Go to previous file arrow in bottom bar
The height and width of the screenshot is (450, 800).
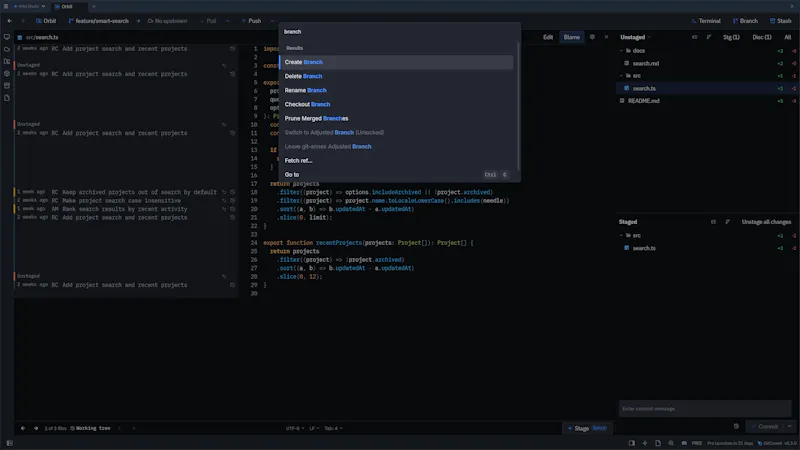23,428
